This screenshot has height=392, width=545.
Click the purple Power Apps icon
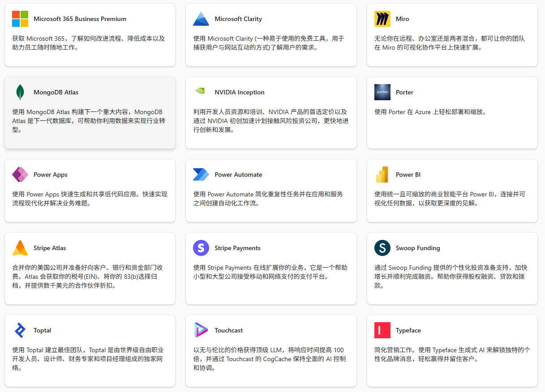coord(20,175)
